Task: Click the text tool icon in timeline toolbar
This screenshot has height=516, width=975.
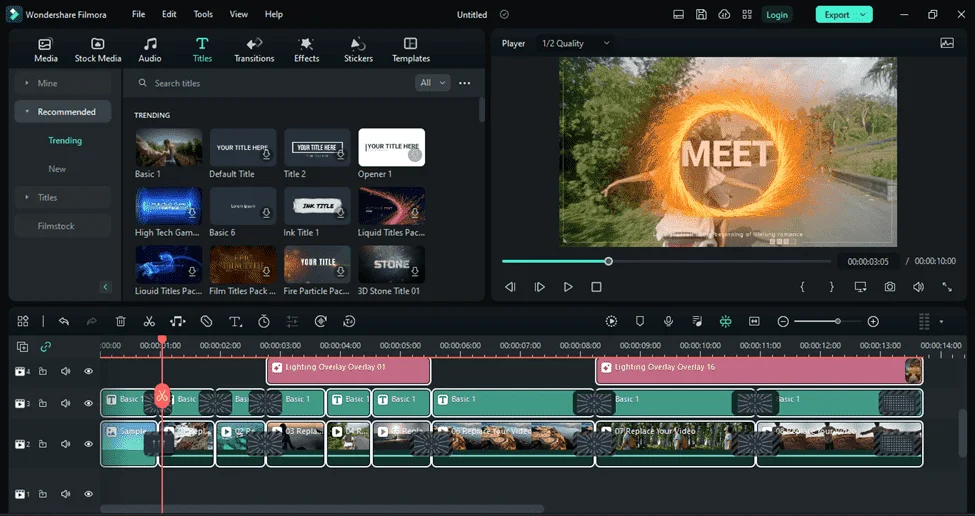Action: (x=235, y=321)
